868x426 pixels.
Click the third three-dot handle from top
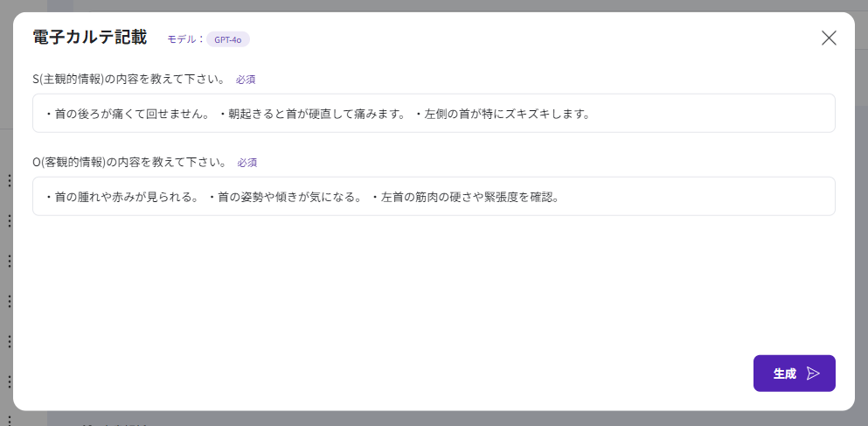[x=9, y=261]
